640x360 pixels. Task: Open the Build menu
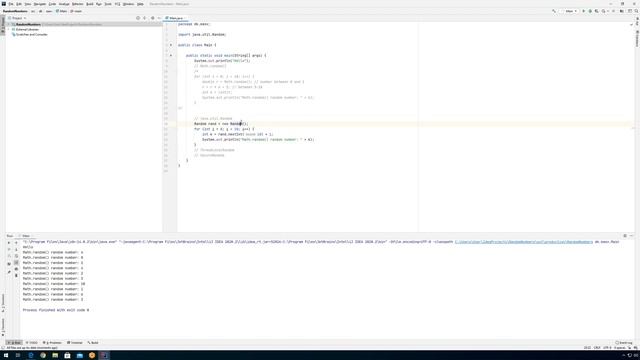[90, 4]
